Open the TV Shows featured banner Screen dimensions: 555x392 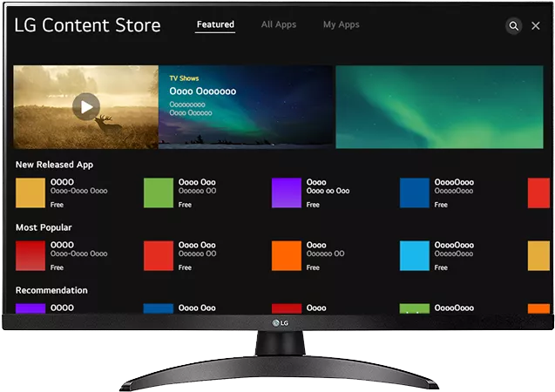point(246,107)
